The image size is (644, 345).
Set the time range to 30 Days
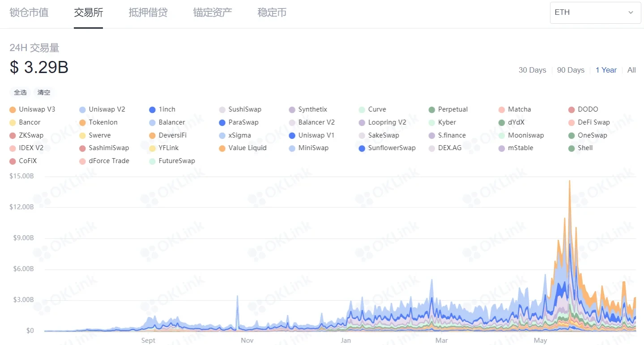click(x=532, y=70)
